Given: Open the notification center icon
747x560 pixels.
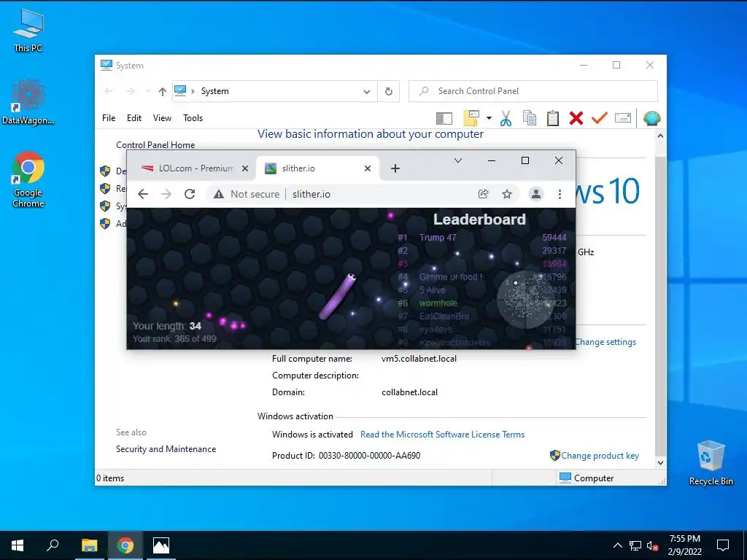Looking at the screenshot, I should [723, 545].
